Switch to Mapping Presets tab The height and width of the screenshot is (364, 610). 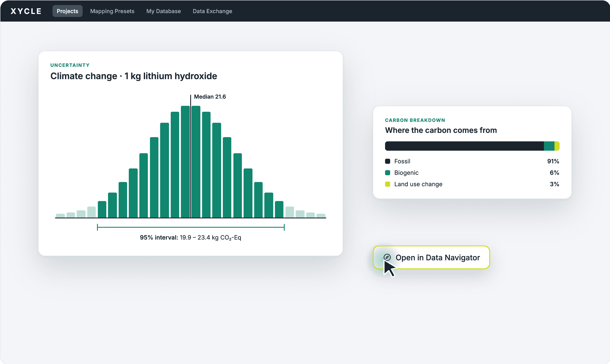pos(112,11)
